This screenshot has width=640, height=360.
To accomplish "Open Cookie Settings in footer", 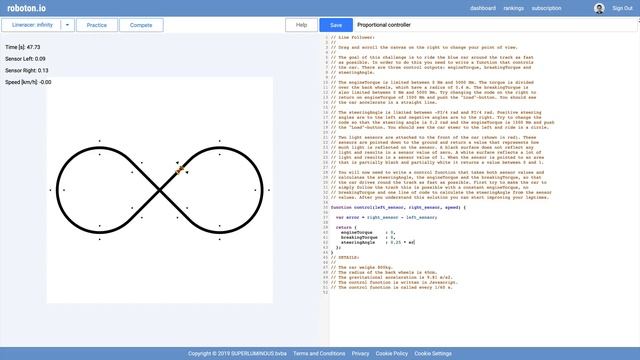I will tap(433, 353).
